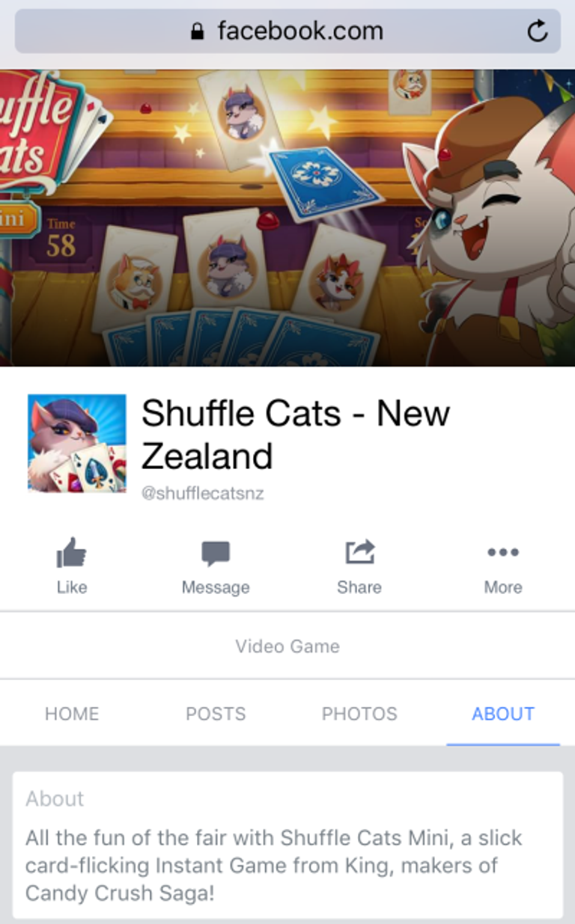Tap the Video Game category link

pos(287,646)
